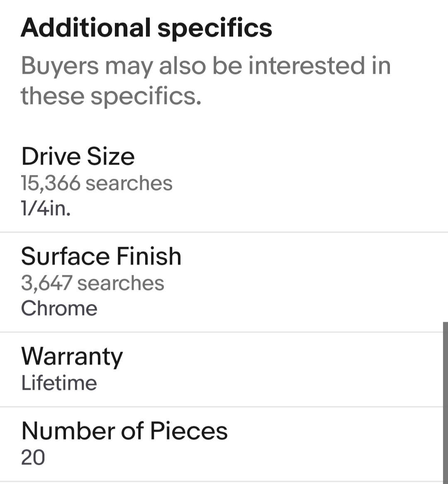Click the Number of Pieces label
The image size is (448, 484).
(124, 431)
